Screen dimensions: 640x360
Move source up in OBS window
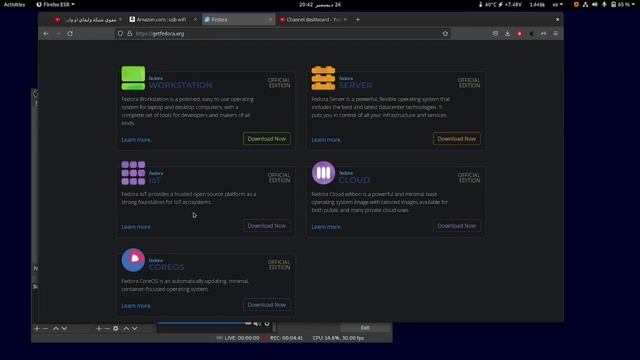[x=126, y=328]
